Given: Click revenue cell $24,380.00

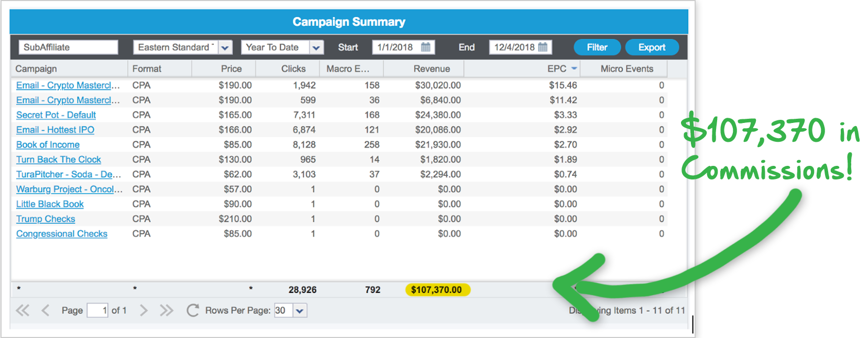Looking at the screenshot, I should tap(438, 115).
